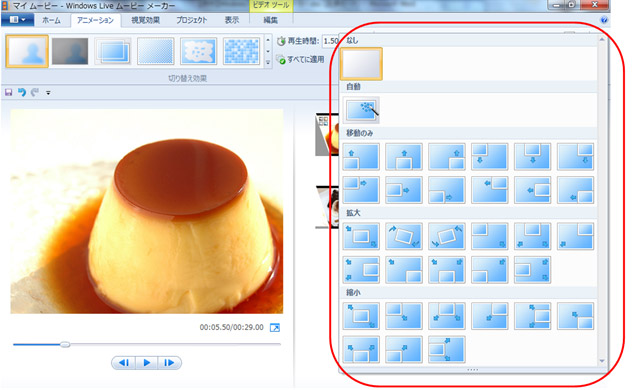This screenshot has height=390, width=640.
Task: Pick the first 移動のみ pan-up effect icon
Action: point(361,157)
